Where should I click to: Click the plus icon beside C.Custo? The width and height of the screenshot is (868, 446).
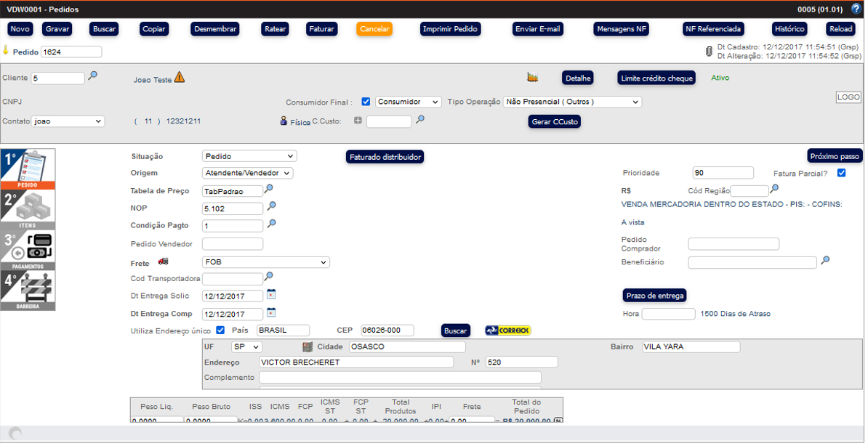(358, 121)
